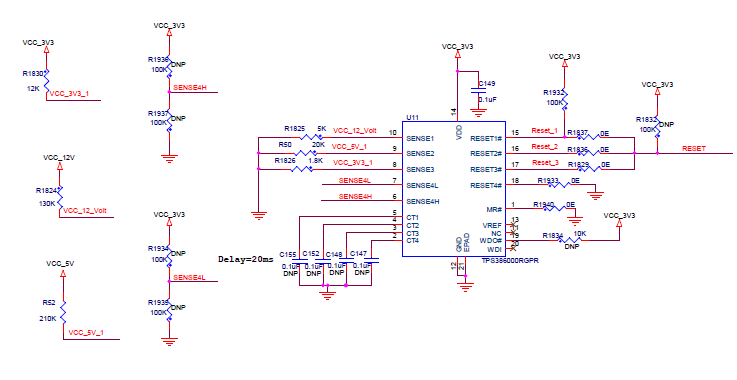Click the VCC_12V power label
This screenshot has width=737, height=380.
click(x=59, y=158)
